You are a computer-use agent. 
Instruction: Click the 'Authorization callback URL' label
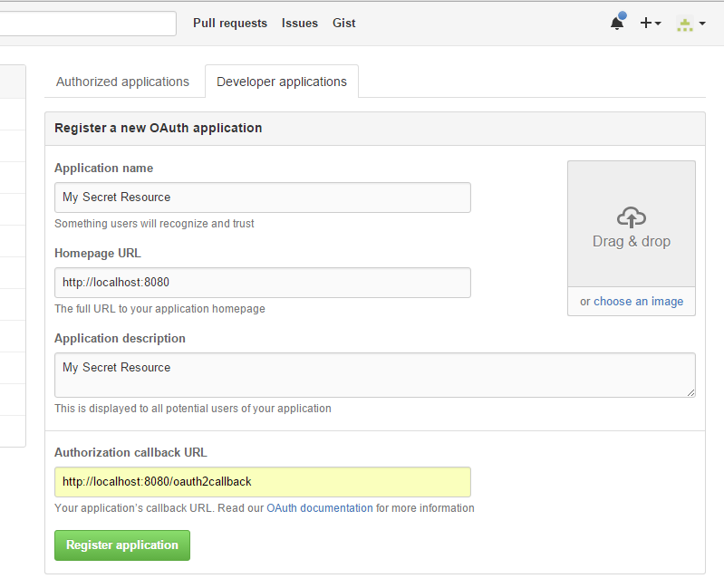[x=130, y=453]
